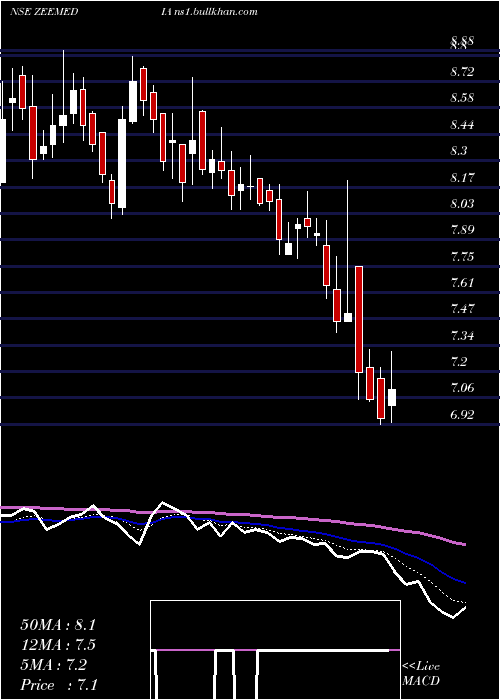500x700 pixels.
Task: Click the 7.2 price axis label
Action: (x=459, y=361)
